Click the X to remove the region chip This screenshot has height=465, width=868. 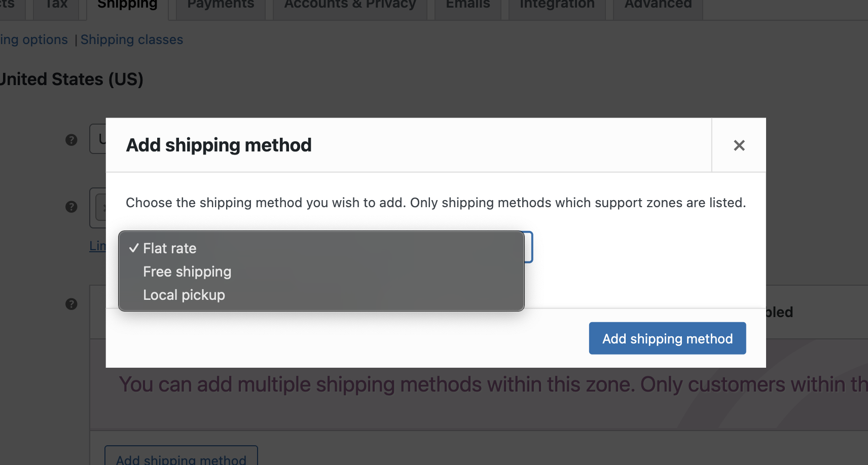105,207
